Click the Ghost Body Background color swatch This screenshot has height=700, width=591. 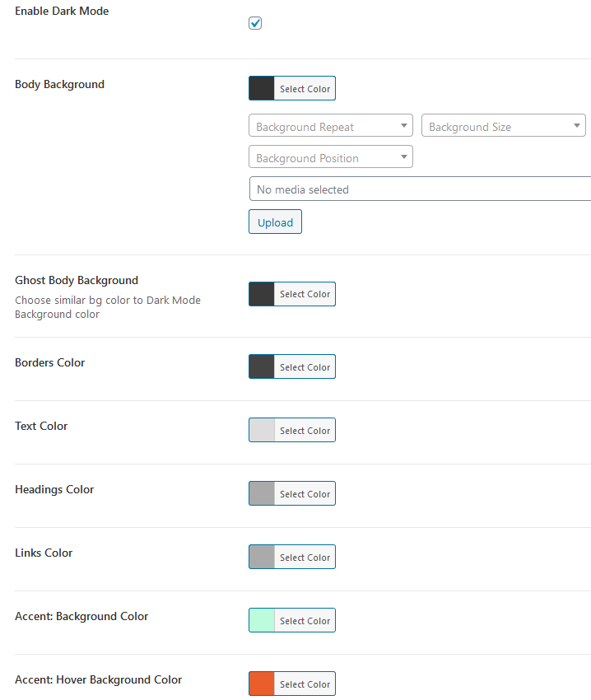pos(262,294)
